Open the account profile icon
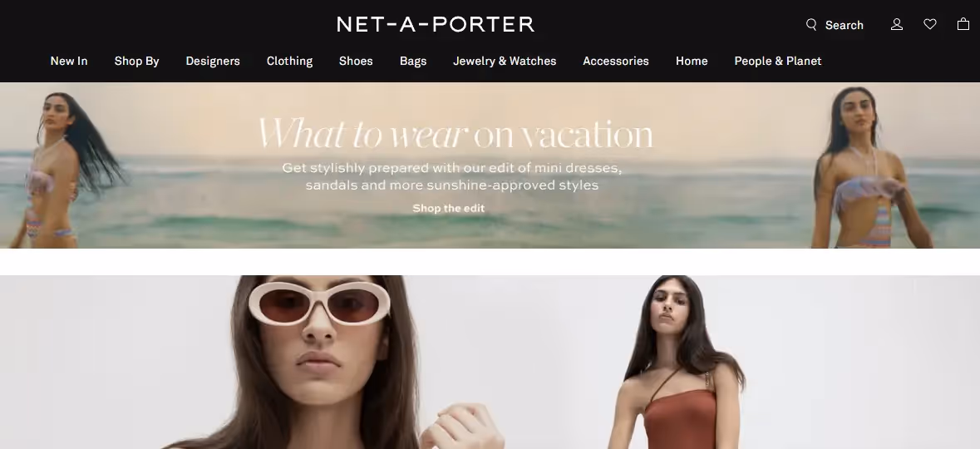Screen dimensions: 980x449 point(896,24)
